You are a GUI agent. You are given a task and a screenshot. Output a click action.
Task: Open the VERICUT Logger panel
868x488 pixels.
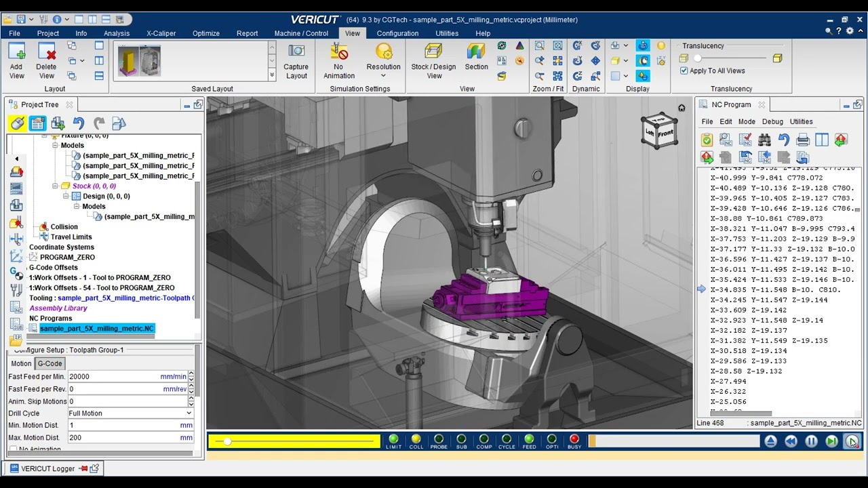click(x=47, y=468)
